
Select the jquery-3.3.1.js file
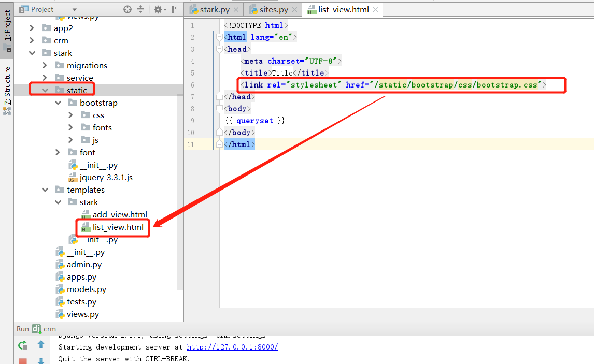pos(106,177)
